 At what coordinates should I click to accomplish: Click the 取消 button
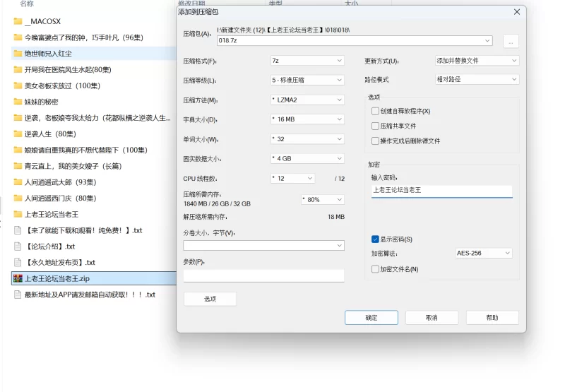click(432, 318)
